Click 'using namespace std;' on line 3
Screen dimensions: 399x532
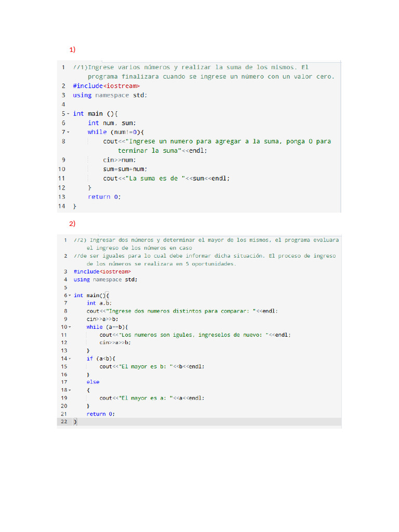[110, 96]
